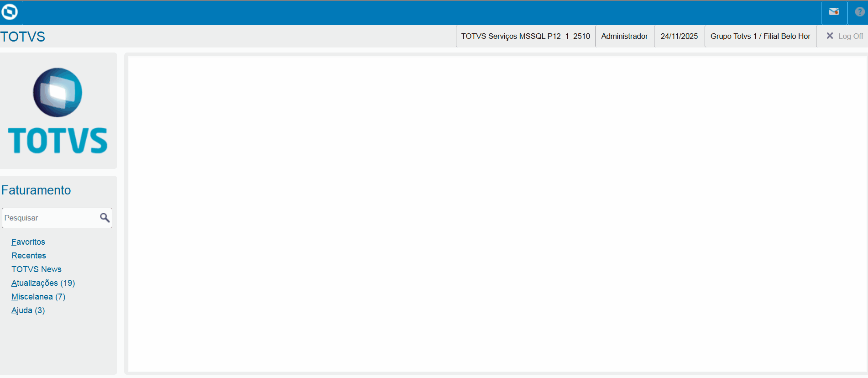Expand Miscelanea (7) menu

point(38,297)
